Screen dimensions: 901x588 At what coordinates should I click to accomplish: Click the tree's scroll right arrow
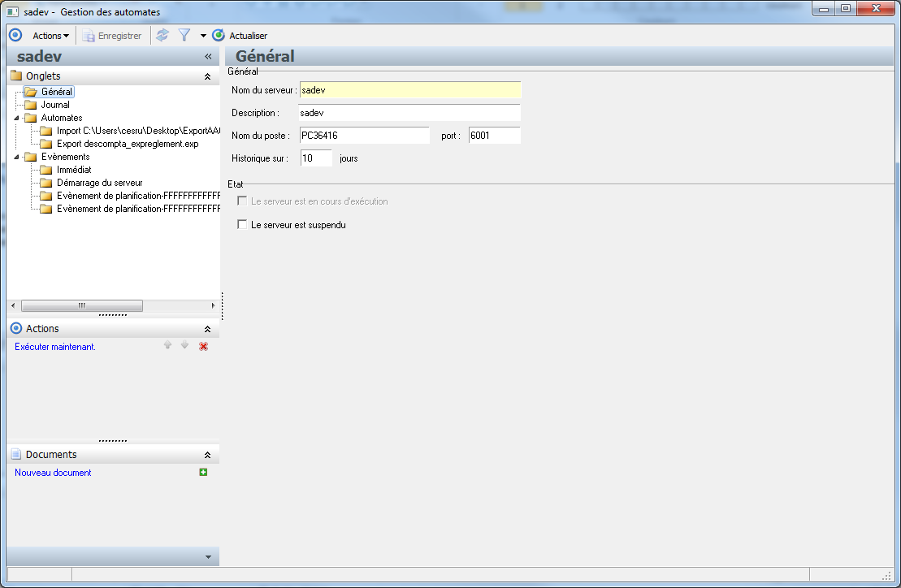click(x=213, y=305)
